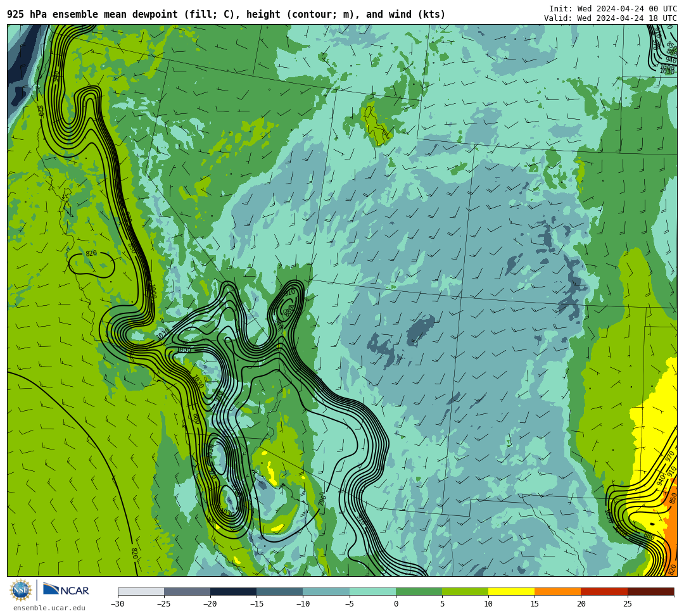The height and width of the screenshot is (616, 684).
Task: Click the NCAR logo
Action: click(66, 590)
